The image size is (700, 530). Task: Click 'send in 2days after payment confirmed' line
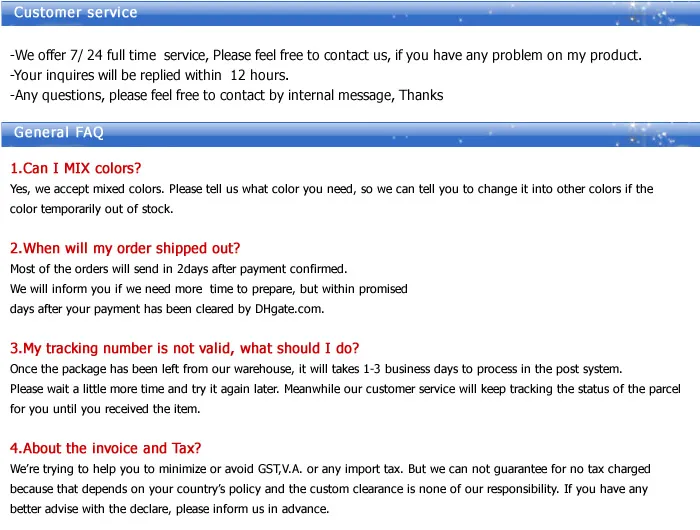coord(179,269)
